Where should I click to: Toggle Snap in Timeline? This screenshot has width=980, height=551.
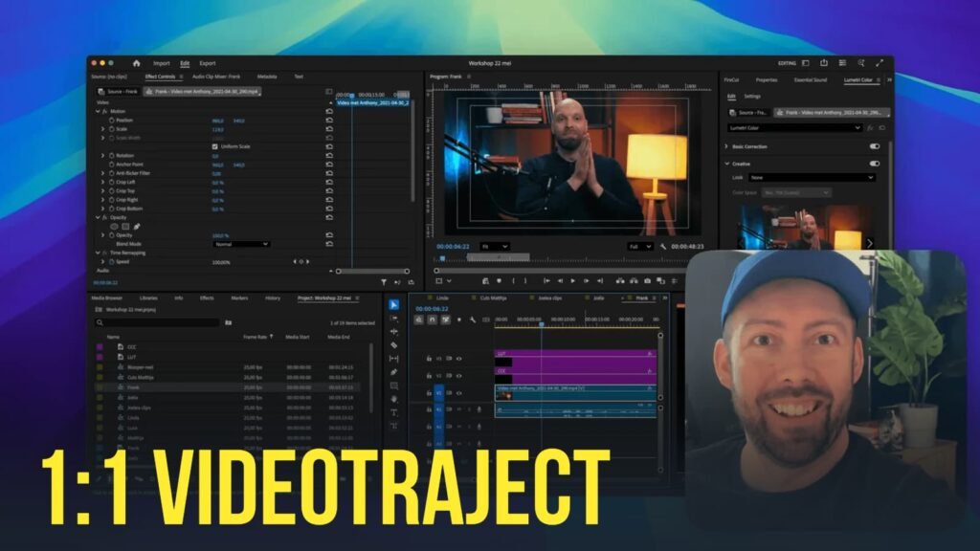[433, 320]
